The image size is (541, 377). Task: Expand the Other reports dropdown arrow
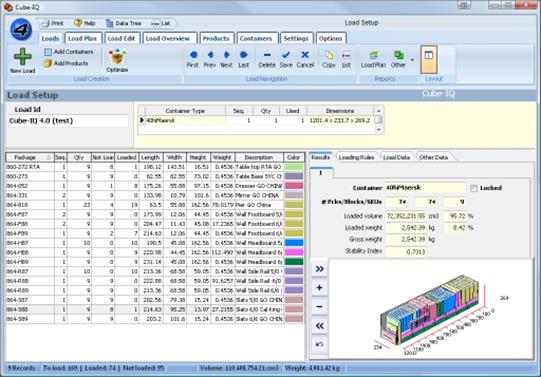click(412, 60)
